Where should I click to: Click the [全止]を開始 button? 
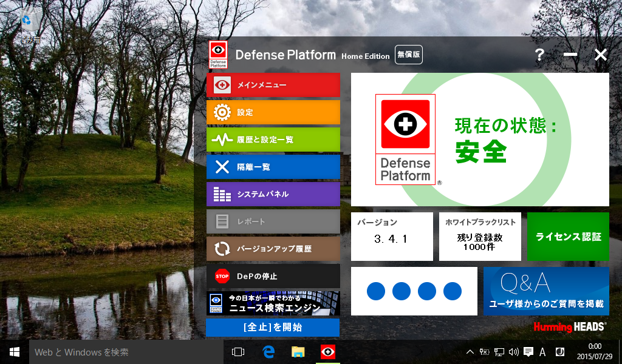tap(273, 328)
